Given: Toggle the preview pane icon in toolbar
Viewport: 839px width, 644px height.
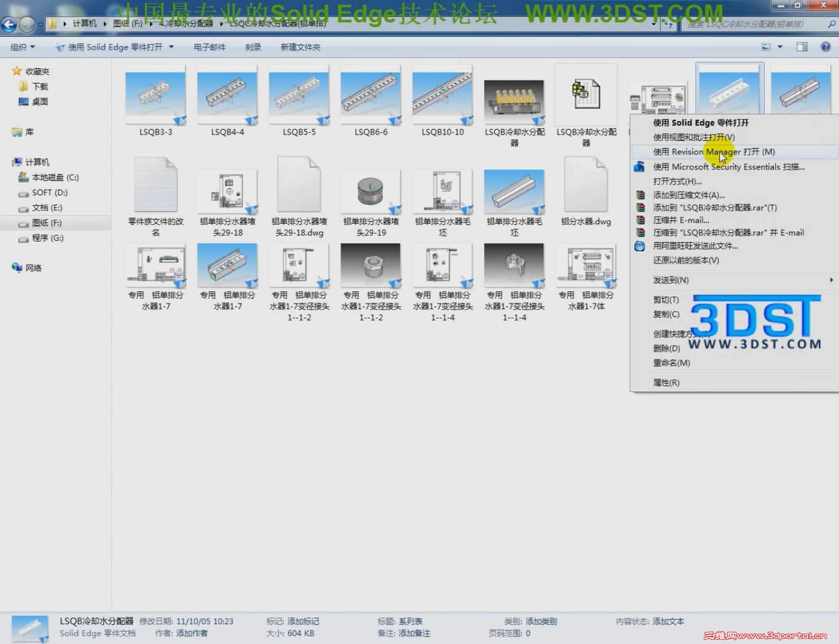Looking at the screenshot, I should click(x=802, y=47).
